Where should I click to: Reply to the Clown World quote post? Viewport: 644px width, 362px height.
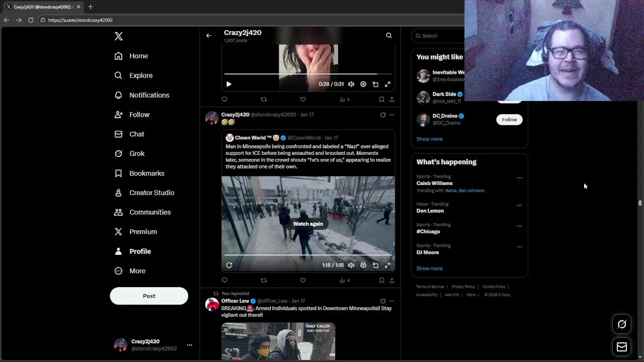point(224,281)
